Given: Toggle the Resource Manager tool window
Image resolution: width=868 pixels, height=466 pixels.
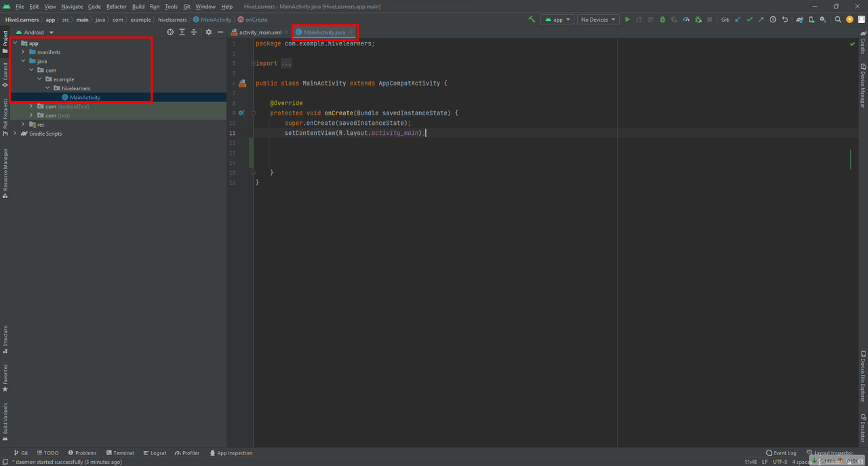Looking at the screenshot, I should click(5, 174).
